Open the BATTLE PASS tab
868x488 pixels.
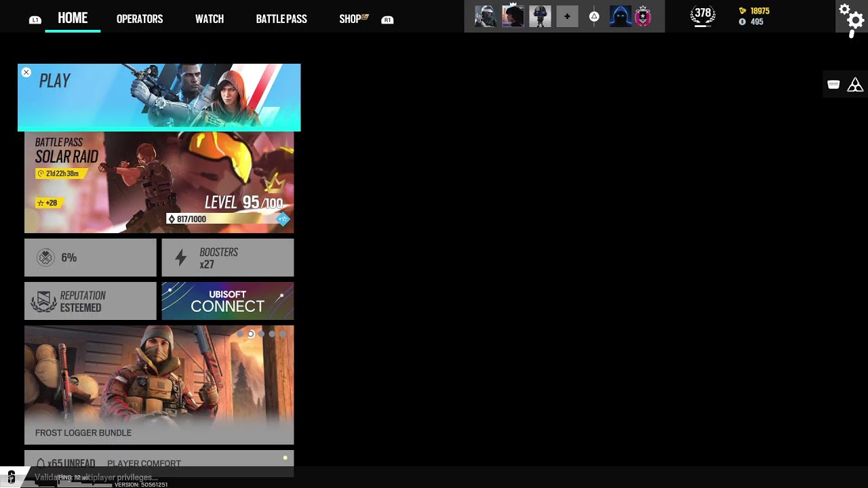pyautogui.click(x=281, y=19)
